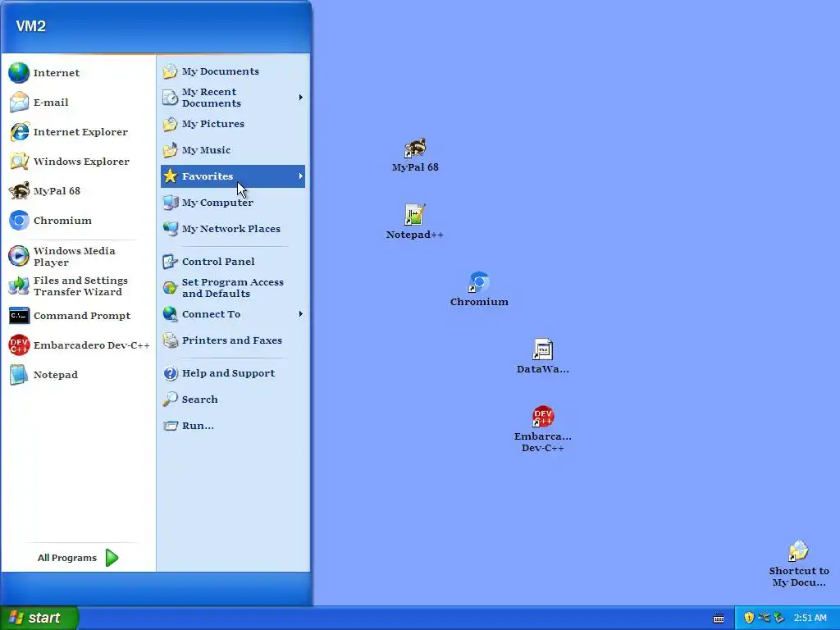Launch Internet Explorer from the Start menu
Image resolution: width=840 pixels, height=630 pixels.
(78, 132)
